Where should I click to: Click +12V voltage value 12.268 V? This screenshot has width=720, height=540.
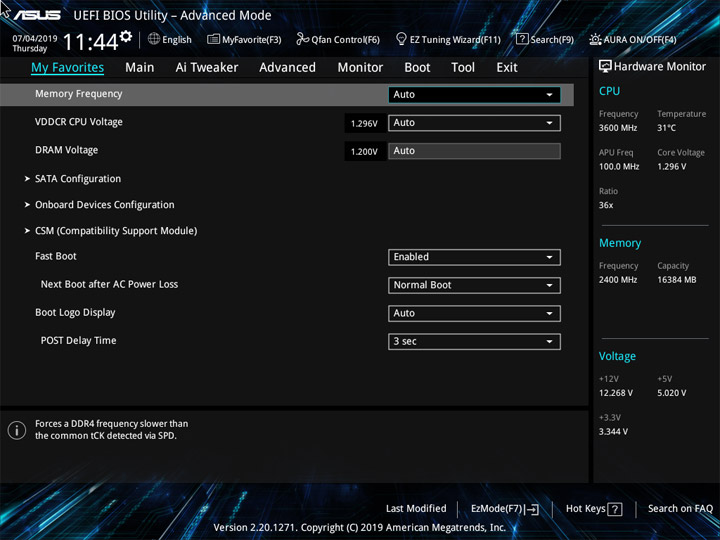tap(616, 393)
